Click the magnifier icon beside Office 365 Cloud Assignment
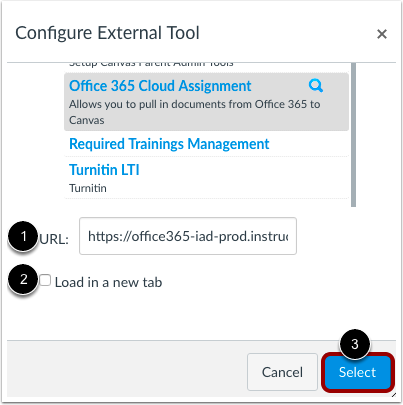The image size is (403, 405). [315, 86]
